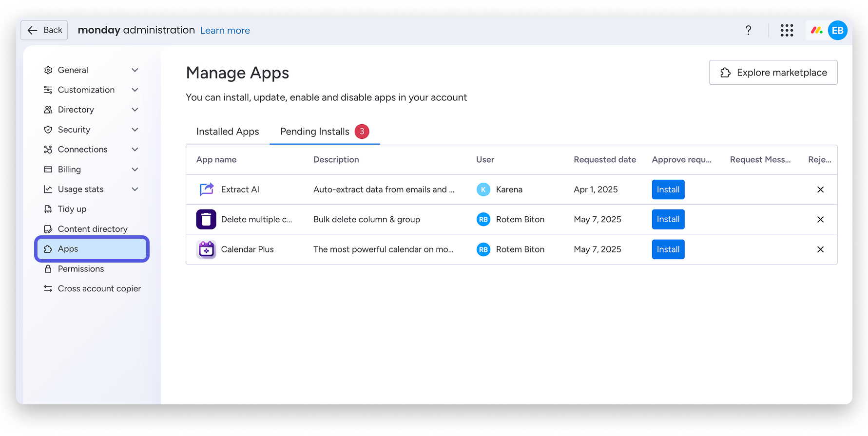The width and height of the screenshot is (868, 436).
Task: Click the EB user avatar
Action: click(x=837, y=30)
